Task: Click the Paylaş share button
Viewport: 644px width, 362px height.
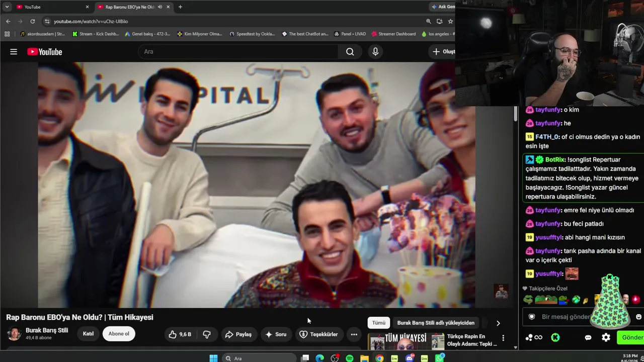Action: coord(238,334)
